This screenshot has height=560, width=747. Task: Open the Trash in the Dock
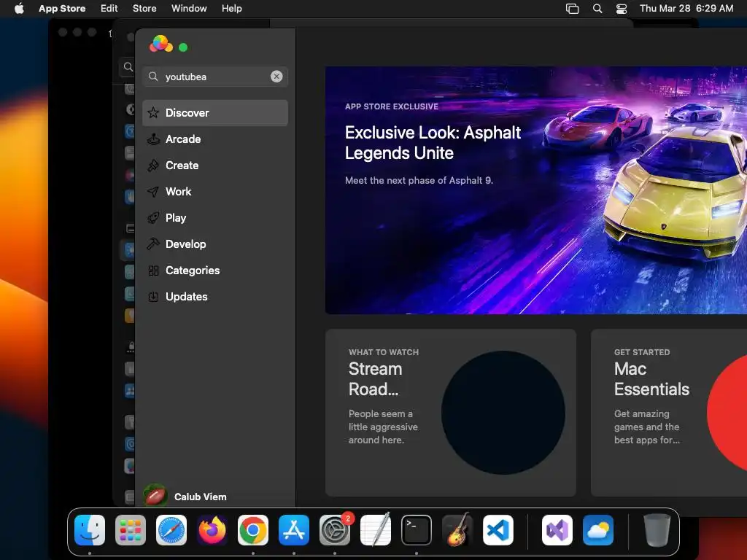click(x=657, y=530)
